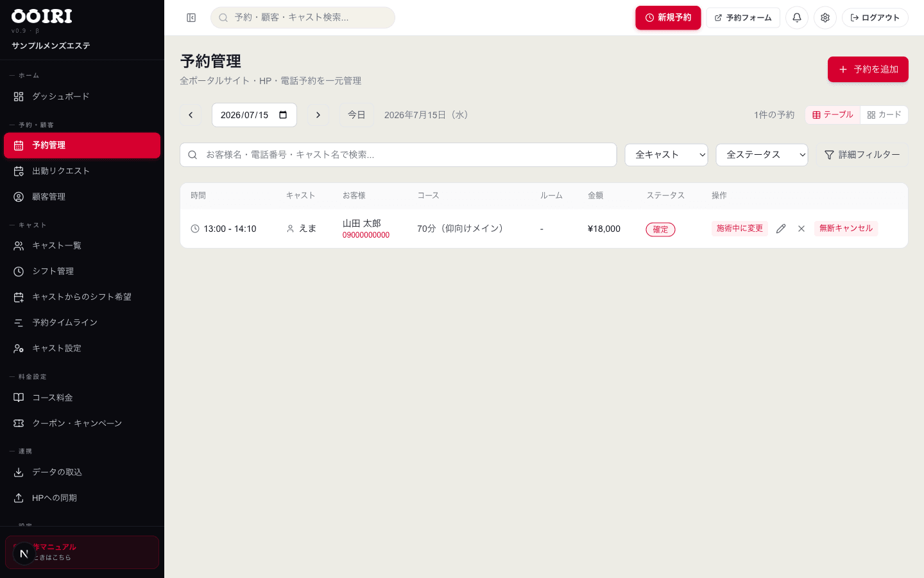924x578 pixels.
Task: Open the calendar picker in the date field
Action: tap(283, 115)
